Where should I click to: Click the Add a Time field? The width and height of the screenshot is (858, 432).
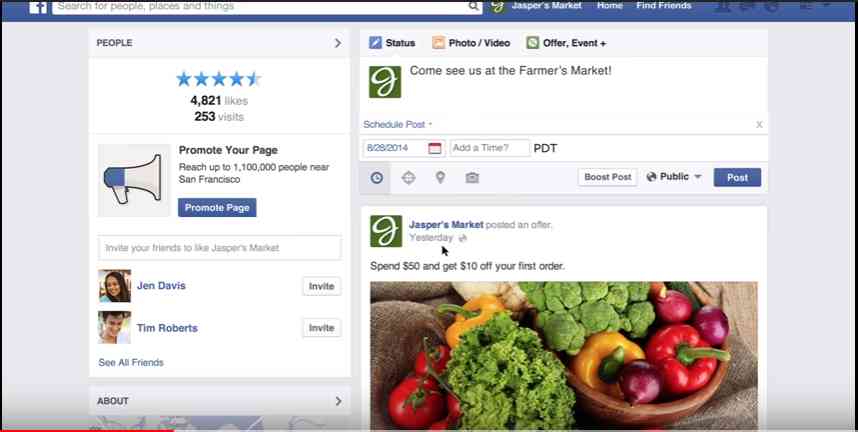(490, 148)
